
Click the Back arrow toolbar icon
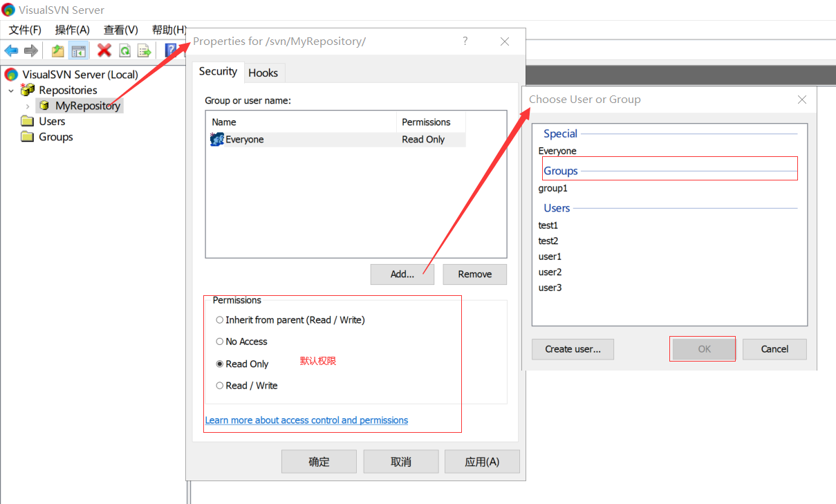pos(12,50)
